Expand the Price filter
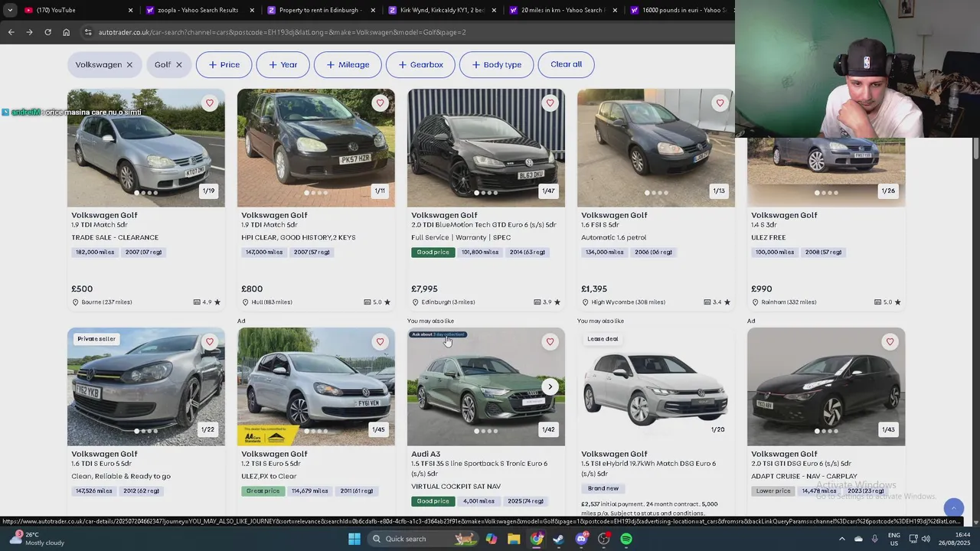Viewport: 980px width, 551px height. click(x=223, y=65)
